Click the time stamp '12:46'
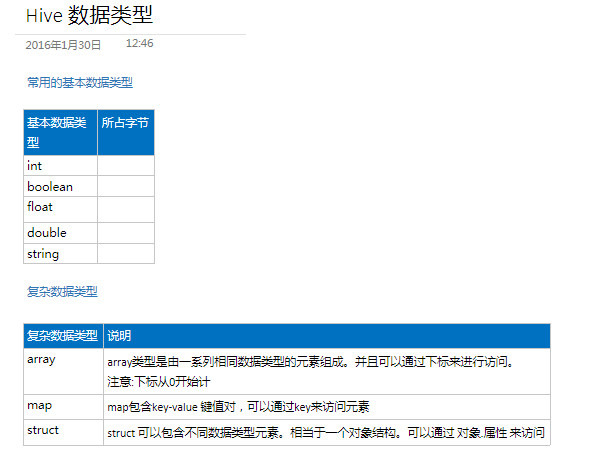599x462 pixels. click(x=139, y=43)
